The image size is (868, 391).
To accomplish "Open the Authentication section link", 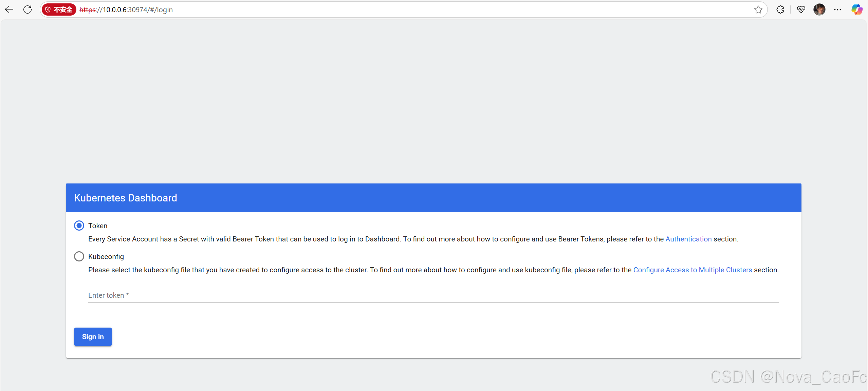I will click(688, 239).
